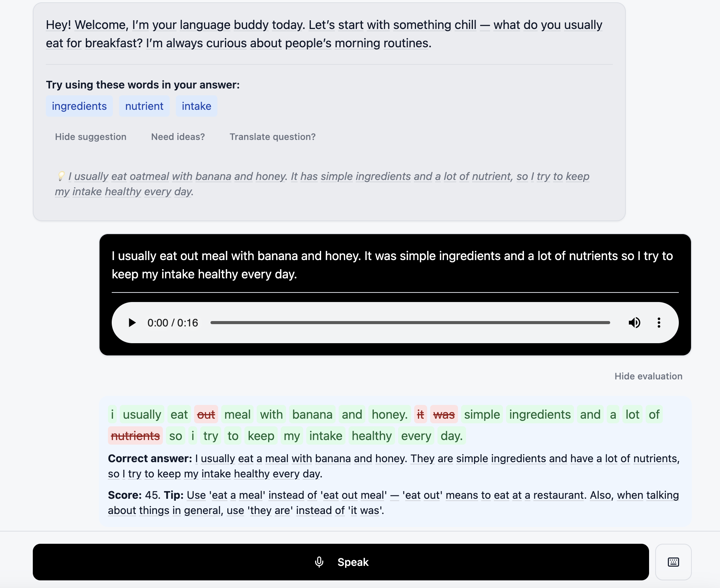This screenshot has height=588, width=720.
Task: Select the crossed-out word 'nutrients' in evaluation
Action: [135, 435]
